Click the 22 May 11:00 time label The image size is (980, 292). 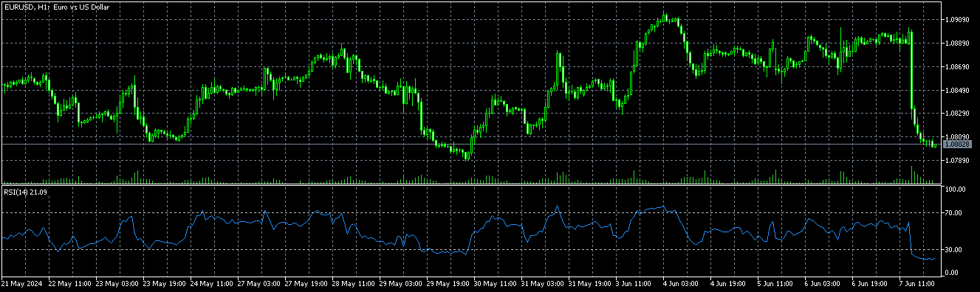(x=70, y=283)
